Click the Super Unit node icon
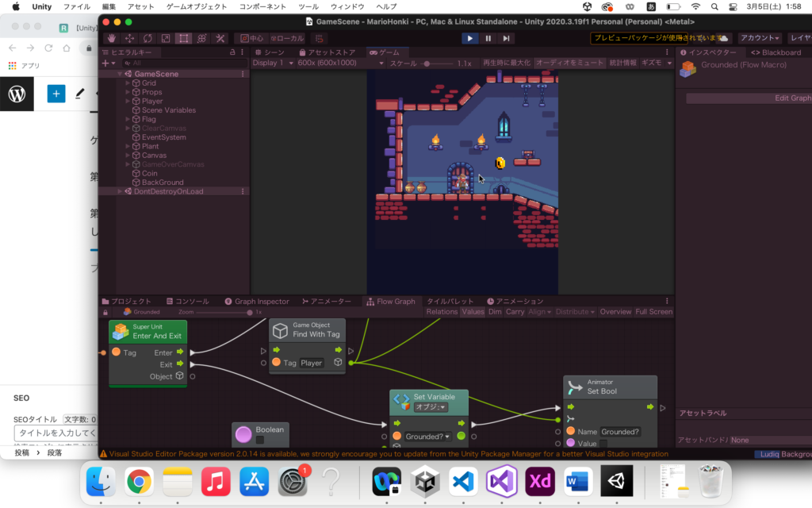 tap(121, 331)
